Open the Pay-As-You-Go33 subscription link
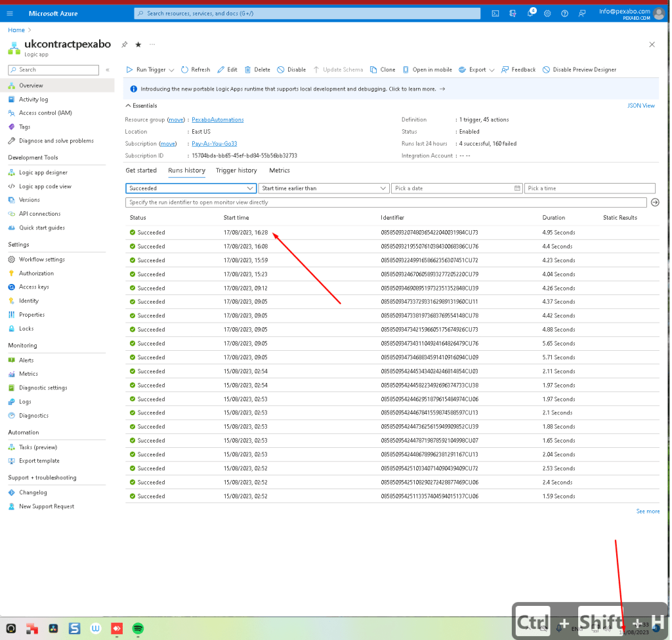672x640 pixels. click(215, 144)
